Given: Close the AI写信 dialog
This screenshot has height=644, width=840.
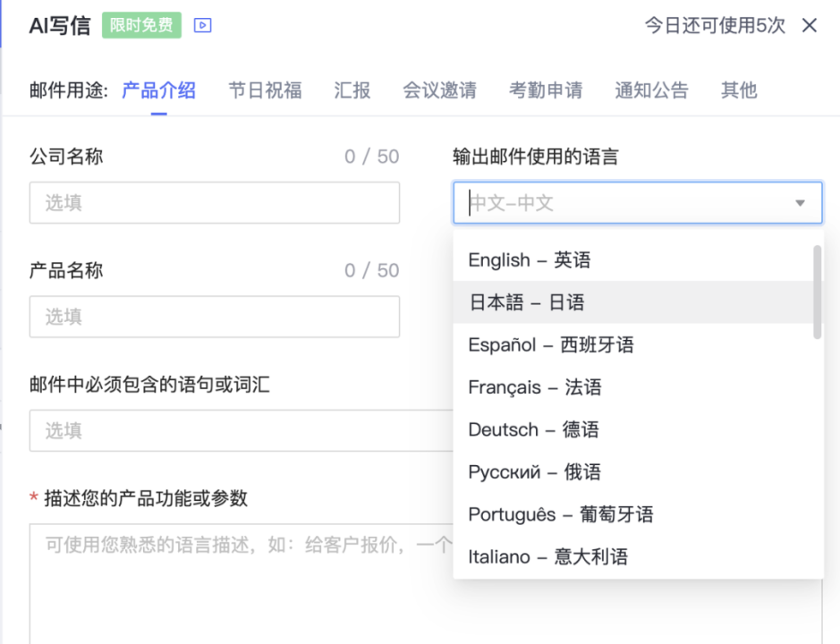Looking at the screenshot, I should (x=810, y=26).
